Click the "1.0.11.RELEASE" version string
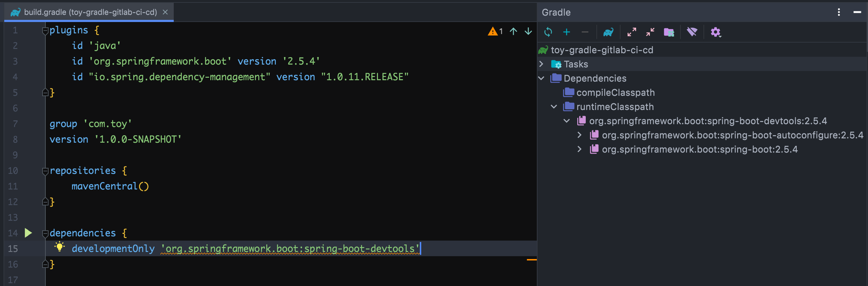The height and width of the screenshot is (286, 868). (365, 77)
